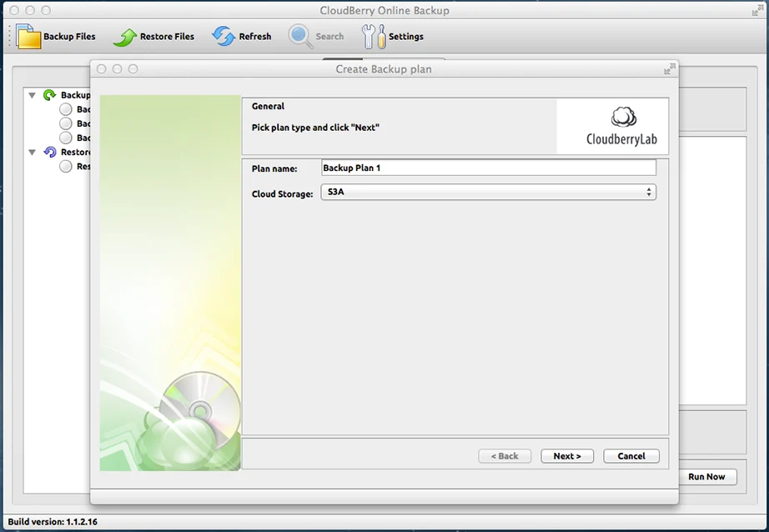This screenshot has height=532, width=769.
Task: Click into the Plan name text field
Action: [x=489, y=168]
